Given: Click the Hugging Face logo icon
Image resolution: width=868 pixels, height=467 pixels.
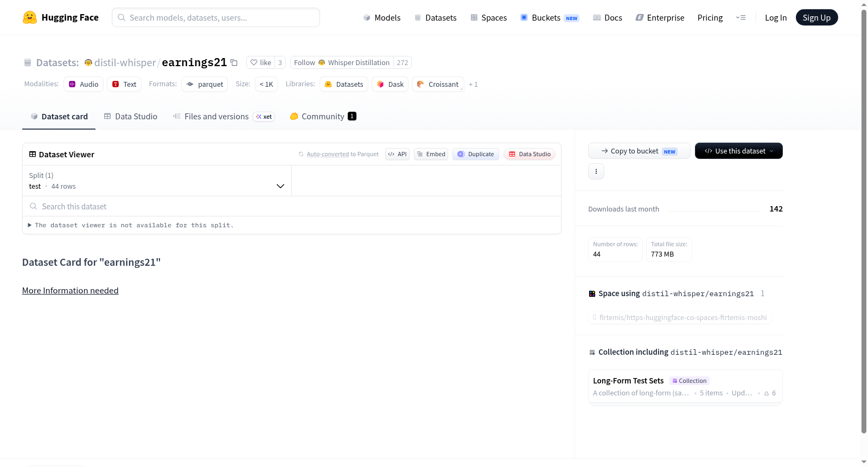Looking at the screenshot, I should pyautogui.click(x=30, y=17).
